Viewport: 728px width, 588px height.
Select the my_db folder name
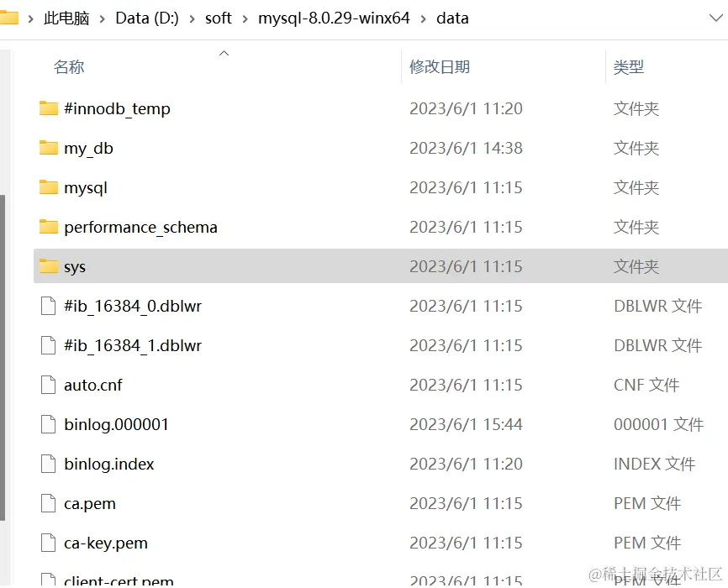(x=88, y=148)
